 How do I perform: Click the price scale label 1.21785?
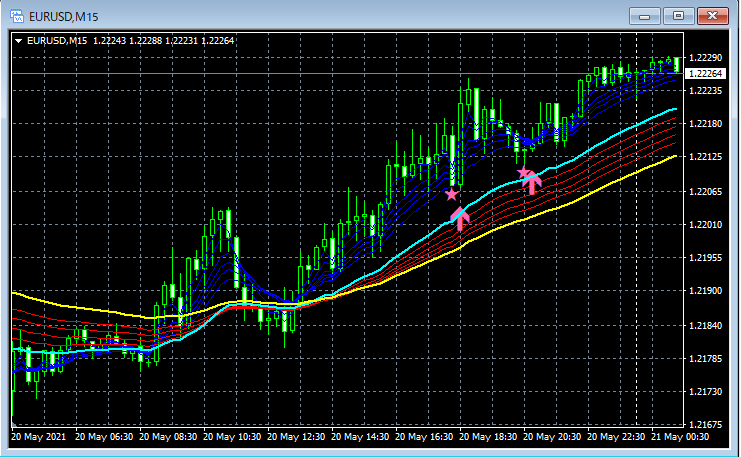(706, 359)
